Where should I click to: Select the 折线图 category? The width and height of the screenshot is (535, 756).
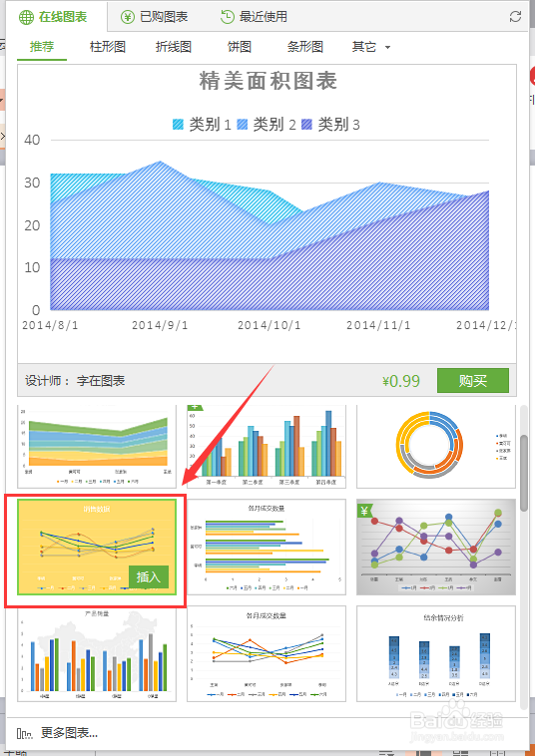(x=174, y=47)
